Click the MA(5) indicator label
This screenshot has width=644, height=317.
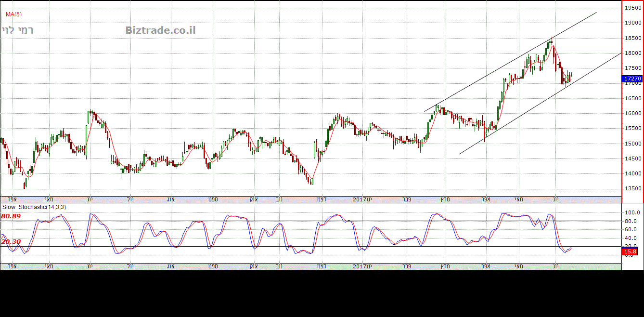click(x=13, y=14)
